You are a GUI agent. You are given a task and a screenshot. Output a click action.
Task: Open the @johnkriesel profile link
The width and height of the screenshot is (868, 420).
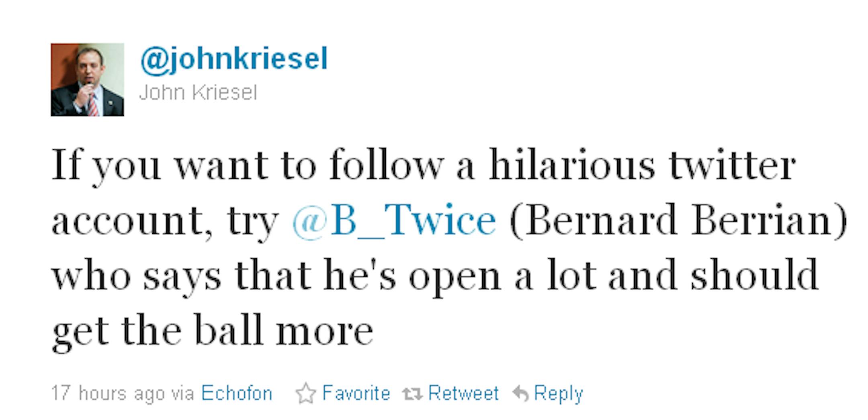234,59
